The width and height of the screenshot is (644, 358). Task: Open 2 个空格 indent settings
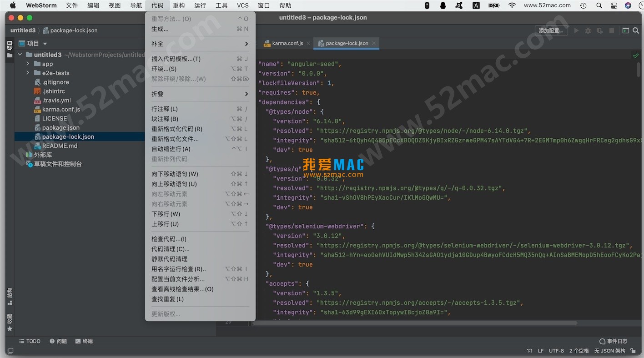click(x=579, y=351)
